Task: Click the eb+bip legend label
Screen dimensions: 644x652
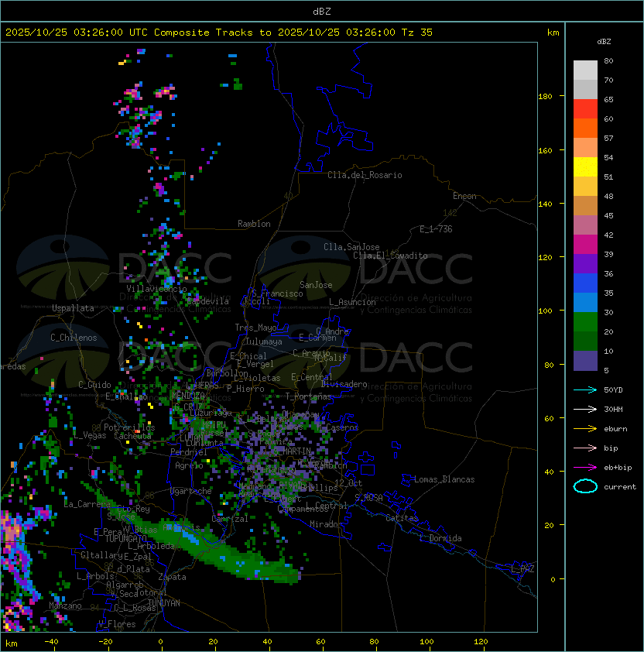Action: click(x=618, y=468)
